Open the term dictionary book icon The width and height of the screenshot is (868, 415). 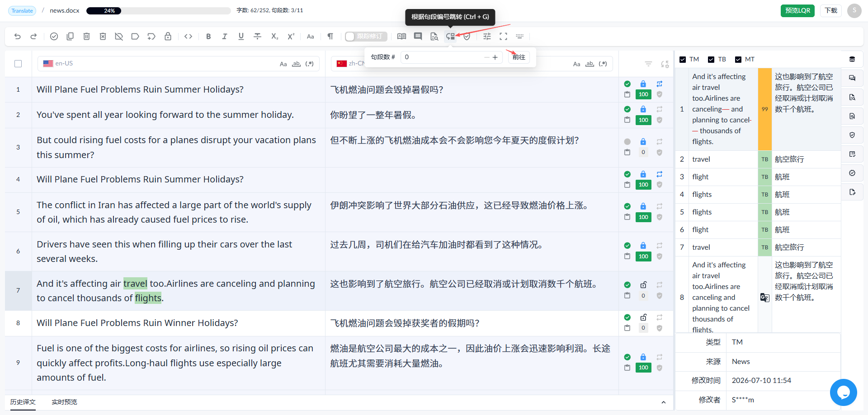[401, 37]
